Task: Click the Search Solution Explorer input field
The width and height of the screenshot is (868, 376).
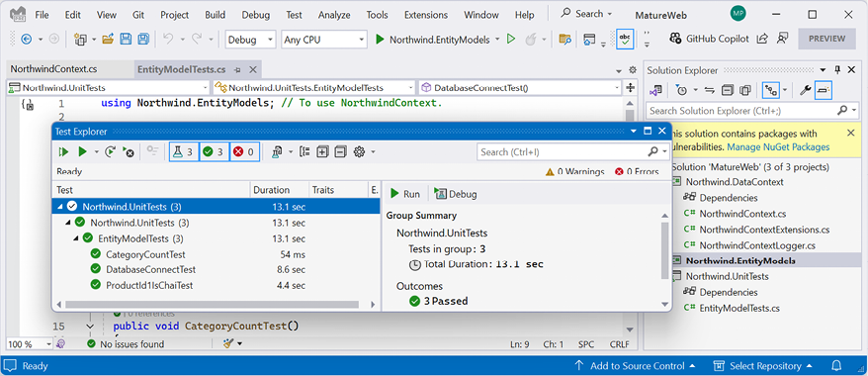Action: [742, 111]
